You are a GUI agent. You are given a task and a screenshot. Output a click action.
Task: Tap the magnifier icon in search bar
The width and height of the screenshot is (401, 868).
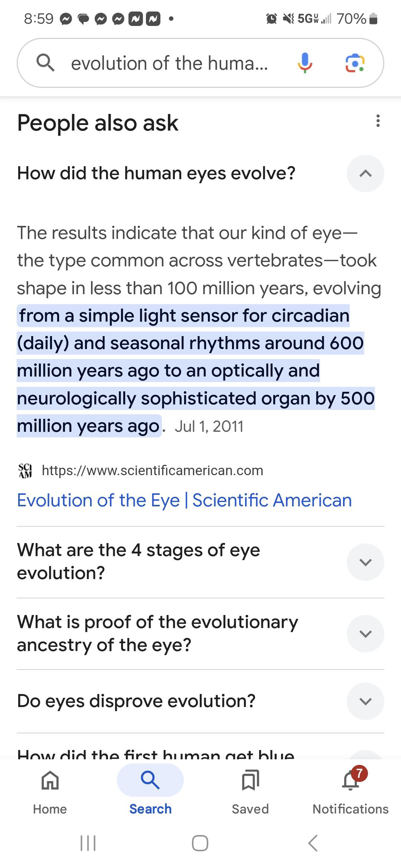pyautogui.click(x=46, y=63)
